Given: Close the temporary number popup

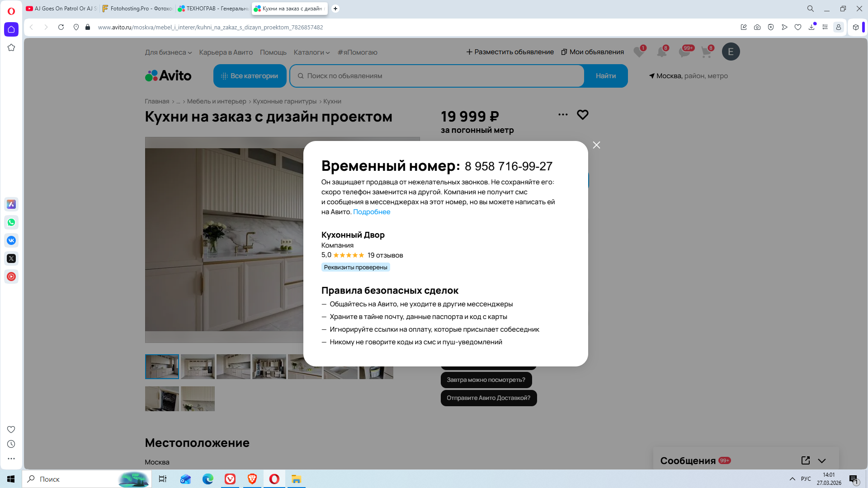Looking at the screenshot, I should (596, 145).
